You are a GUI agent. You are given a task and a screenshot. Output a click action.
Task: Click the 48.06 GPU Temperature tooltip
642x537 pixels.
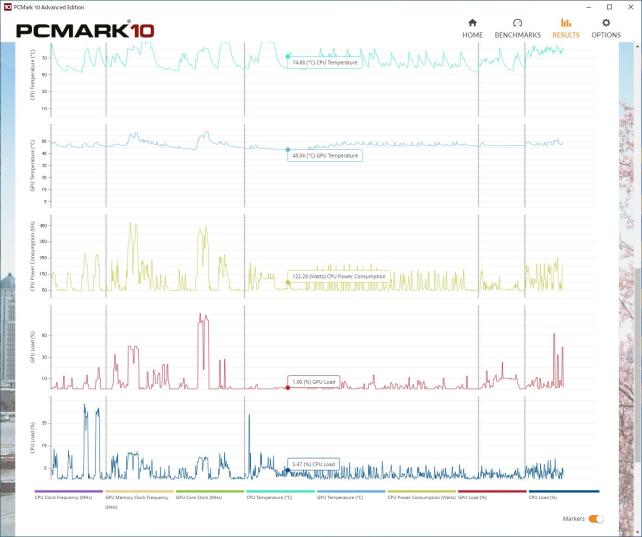pyautogui.click(x=325, y=156)
